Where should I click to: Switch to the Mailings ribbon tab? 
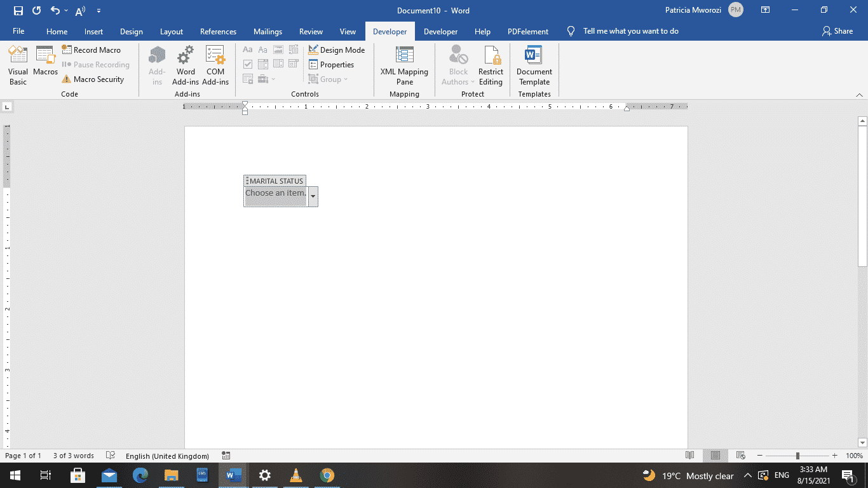pos(268,31)
